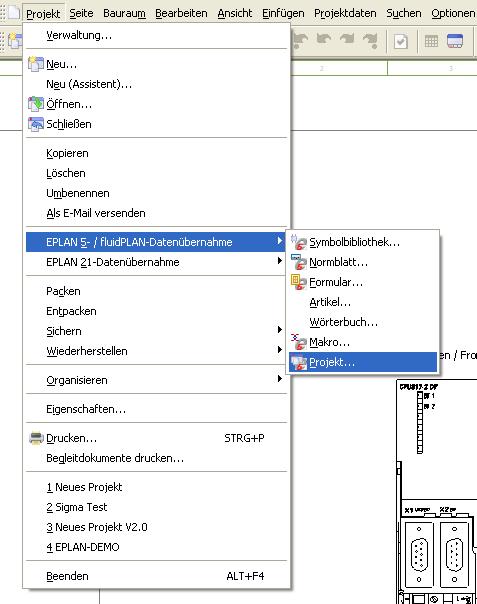Expand the Sichern submenu arrow
477x604 pixels.
point(280,330)
